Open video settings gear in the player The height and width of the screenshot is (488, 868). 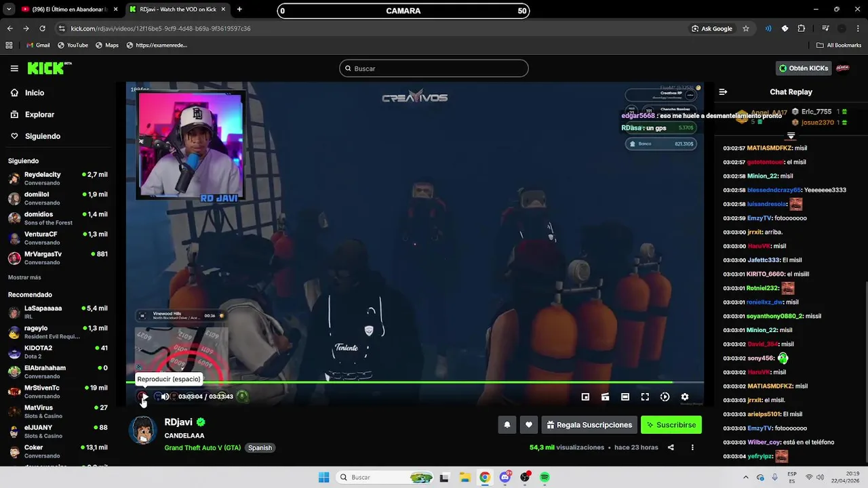(x=685, y=397)
